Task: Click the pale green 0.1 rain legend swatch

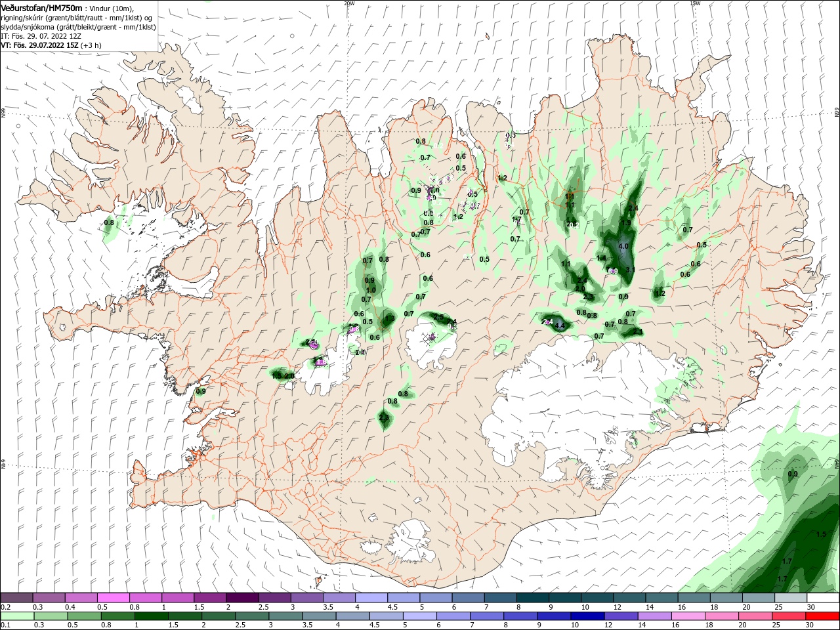Action: [17, 616]
